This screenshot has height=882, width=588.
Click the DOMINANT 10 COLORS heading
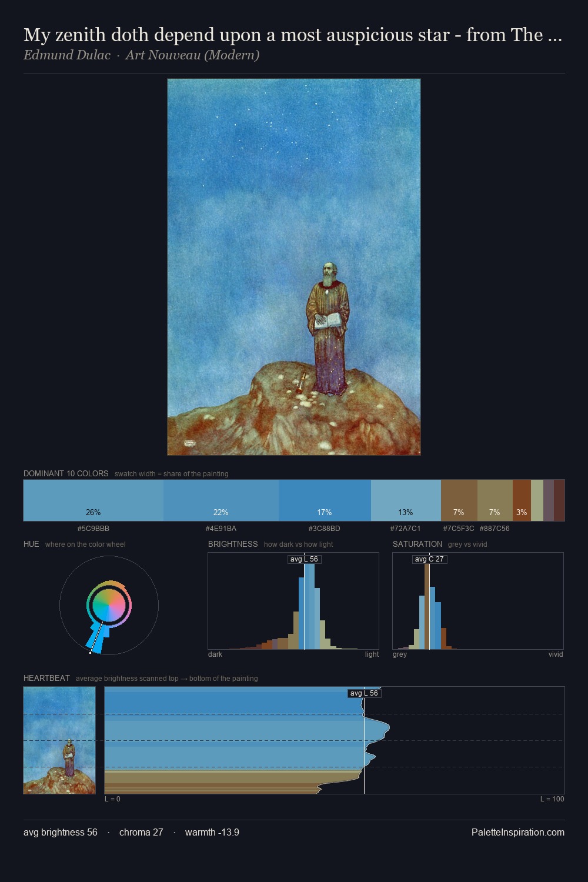point(66,473)
